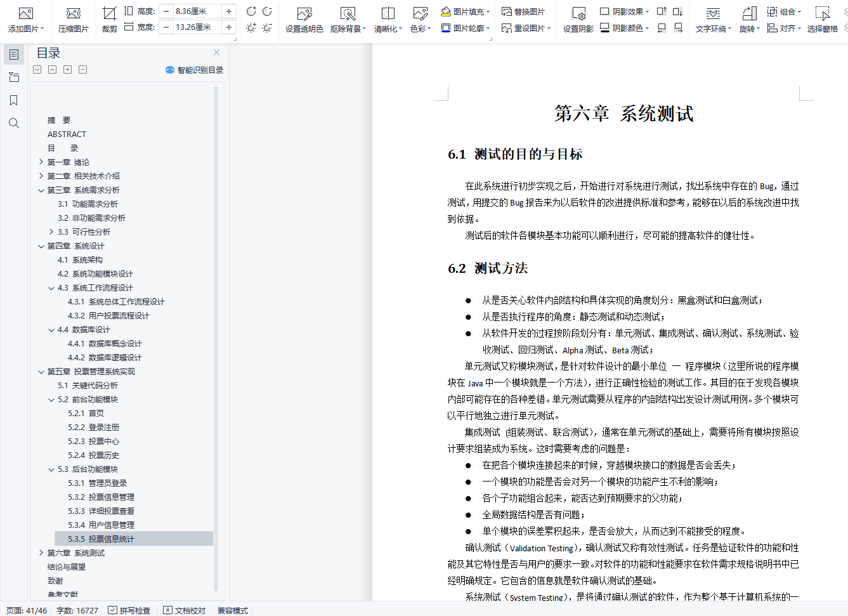Collapse 5.2 前台功能模块 node

pyautogui.click(x=51, y=400)
